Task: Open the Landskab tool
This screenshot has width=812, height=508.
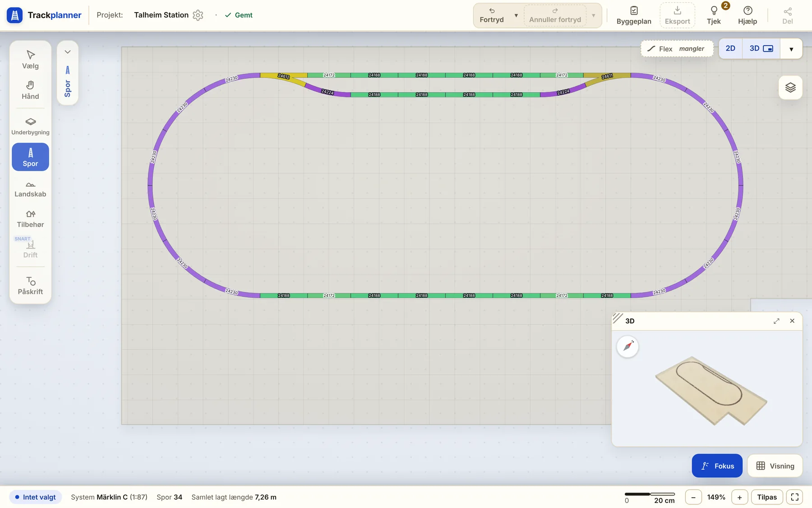Action: [x=30, y=189]
